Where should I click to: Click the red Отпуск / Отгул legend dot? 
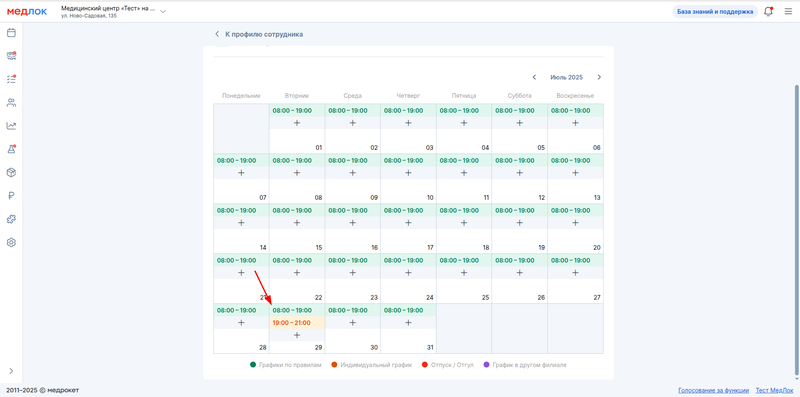[x=424, y=365]
